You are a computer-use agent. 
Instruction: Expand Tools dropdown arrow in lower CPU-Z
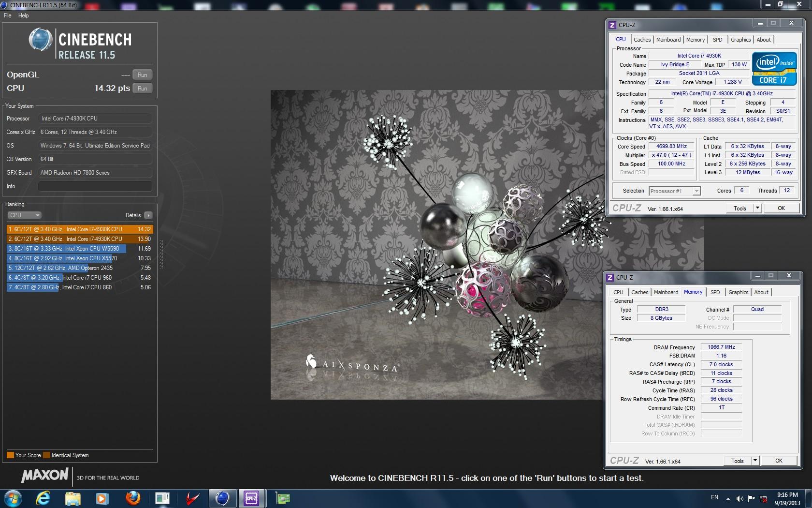pos(755,461)
